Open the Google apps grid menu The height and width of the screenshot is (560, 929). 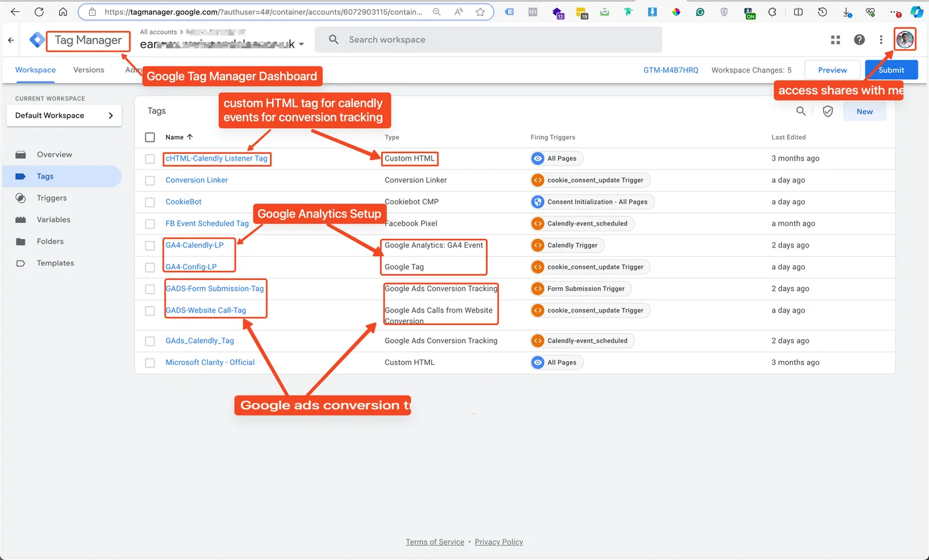[835, 39]
